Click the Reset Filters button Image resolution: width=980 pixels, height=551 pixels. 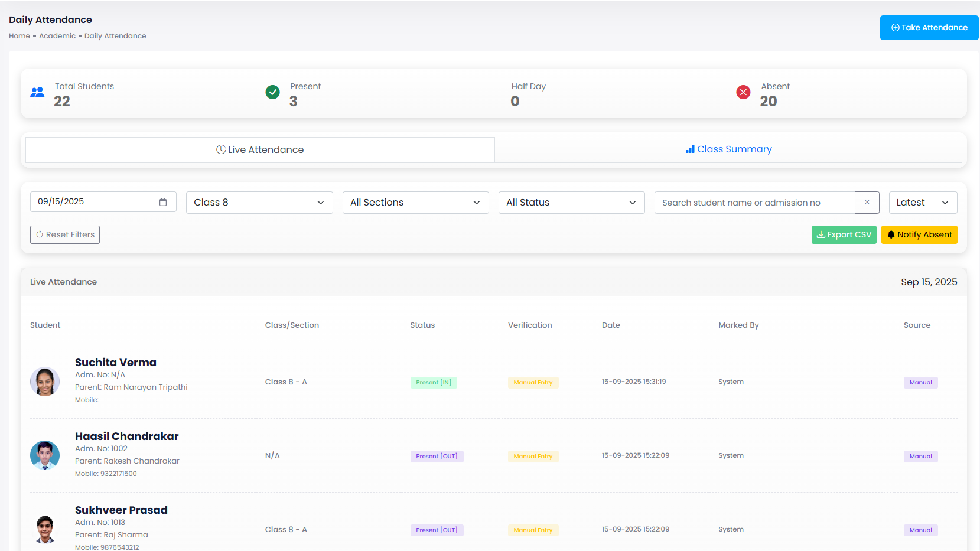pos(65,234)
